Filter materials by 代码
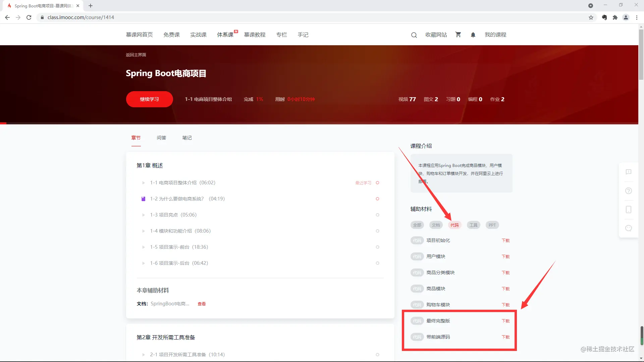 pos(455,225)
